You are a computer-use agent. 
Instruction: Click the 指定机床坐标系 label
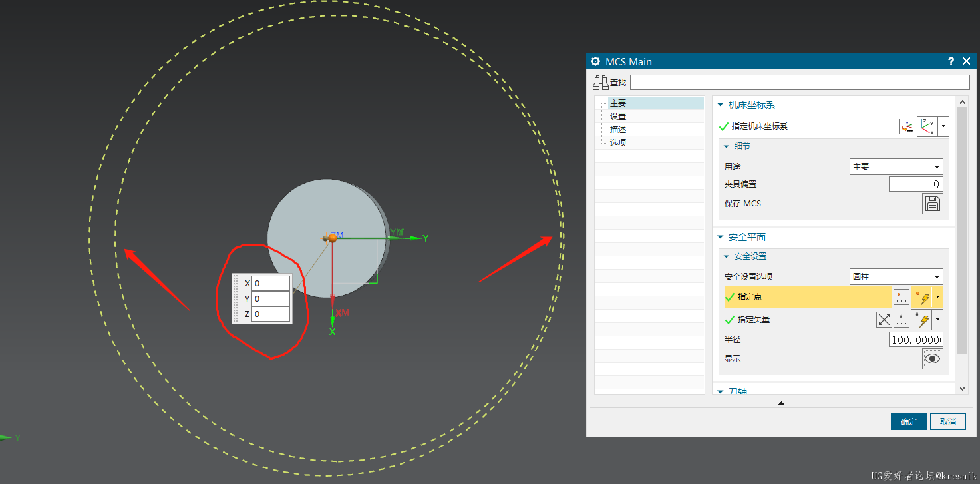point(759,126)
